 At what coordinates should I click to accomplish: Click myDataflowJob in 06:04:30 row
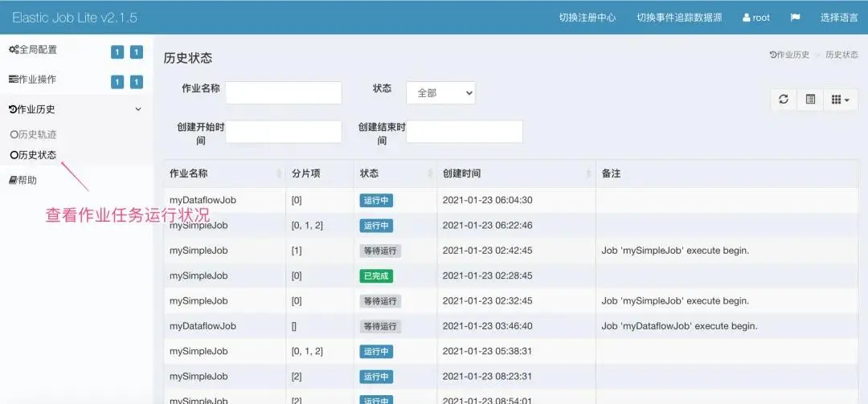pos(203,200)
